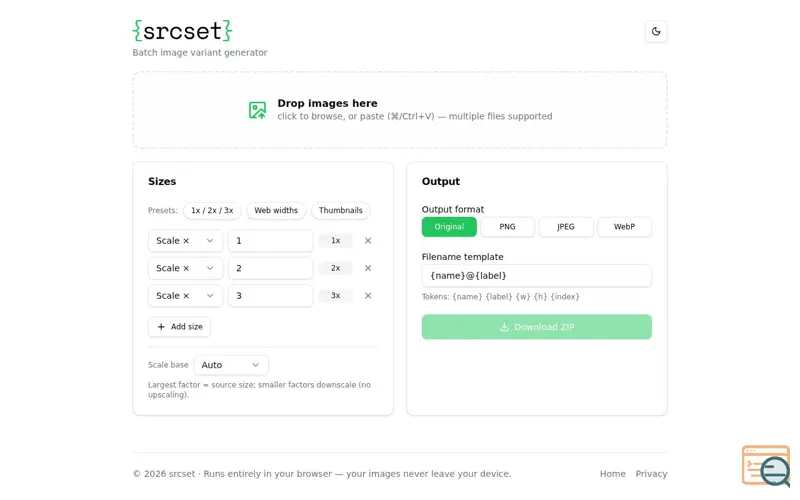
Task: Click the Sizes heading
Action: coord(162,182)
